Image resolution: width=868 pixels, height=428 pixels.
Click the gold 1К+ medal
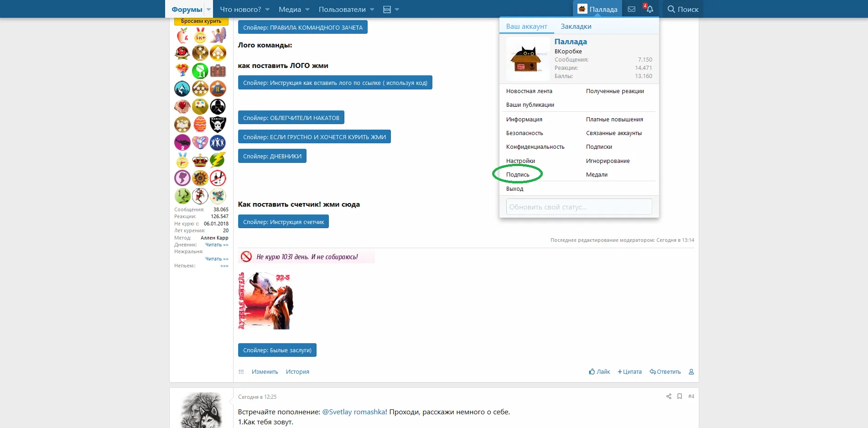click(x=200, y=35)
